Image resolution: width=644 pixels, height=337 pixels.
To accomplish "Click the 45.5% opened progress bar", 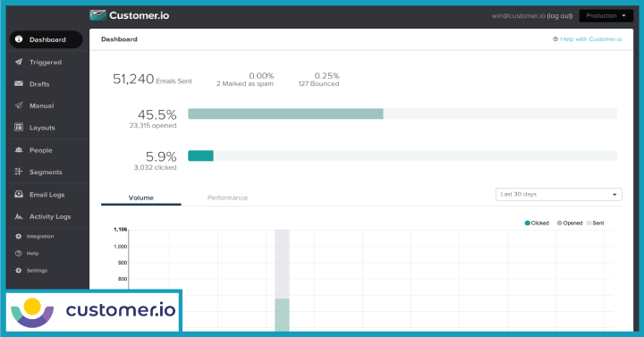I will [402, 114].
